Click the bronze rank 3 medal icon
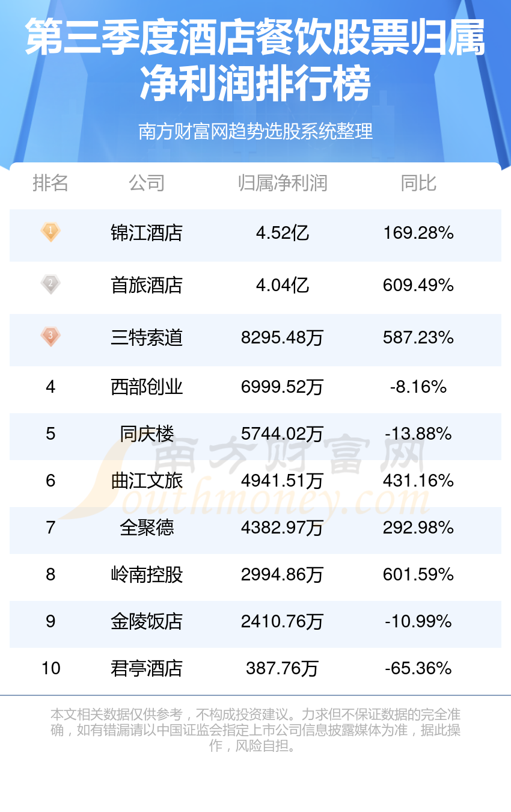 click(50, 336)
